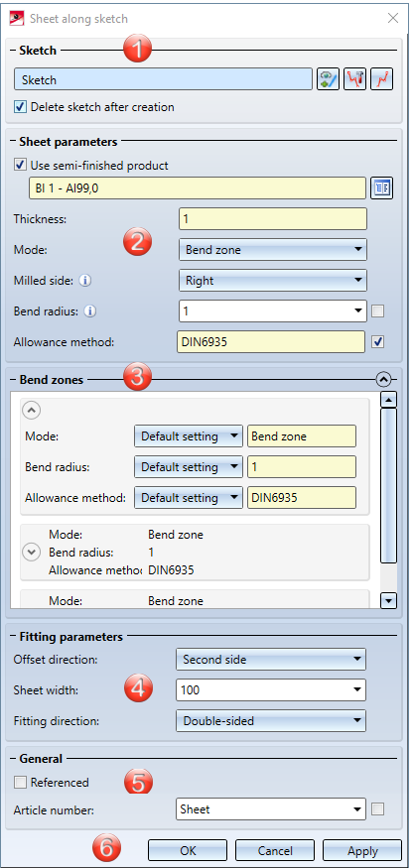Click the bend zones scrollbar down arrow
Viewport: 412px width, 868px height.
point(389,600)
